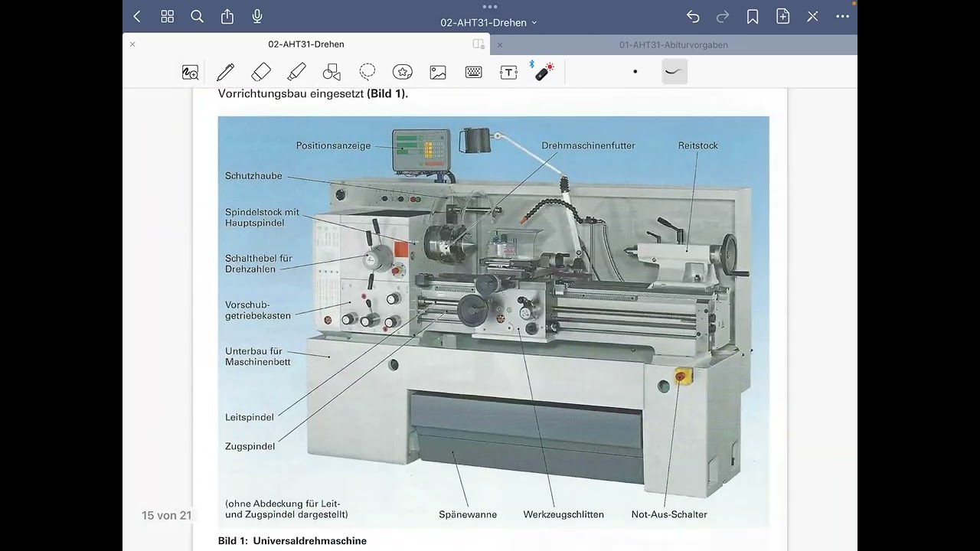The image size is (980, 551).
Task: Choose the curved stroke style option
Action: coord(675,71)
